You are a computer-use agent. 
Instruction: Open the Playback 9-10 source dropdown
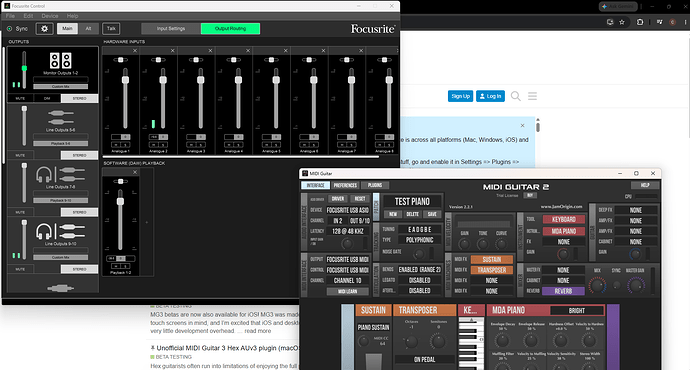(x=61, y=200)
